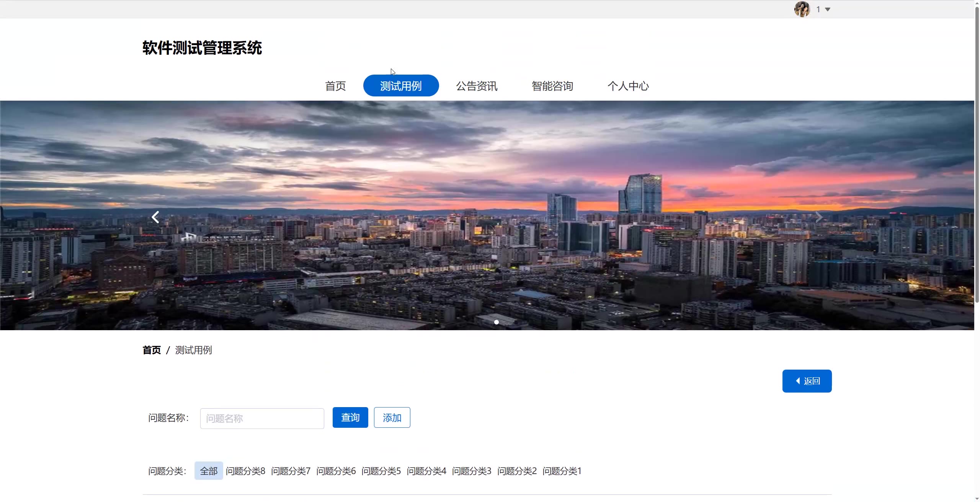Filter by 问题分类8

tap(245, 471)
